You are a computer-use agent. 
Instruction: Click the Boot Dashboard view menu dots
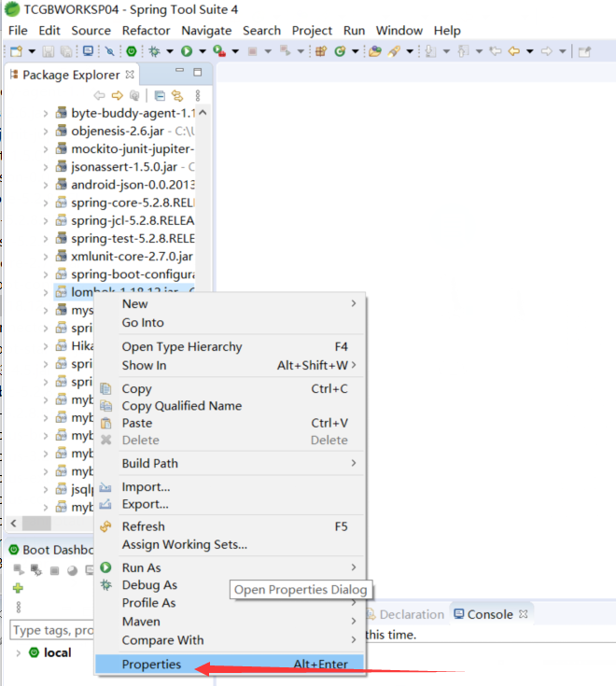18,607
